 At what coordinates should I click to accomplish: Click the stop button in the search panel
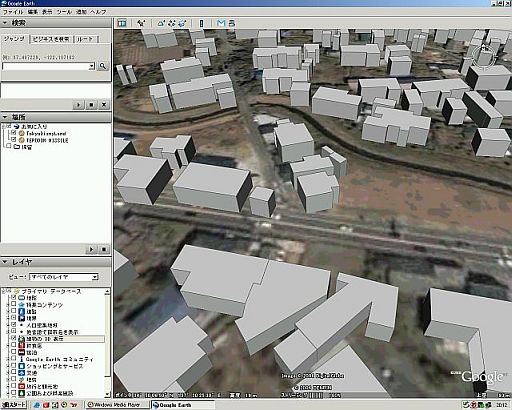tap(91, 105)
